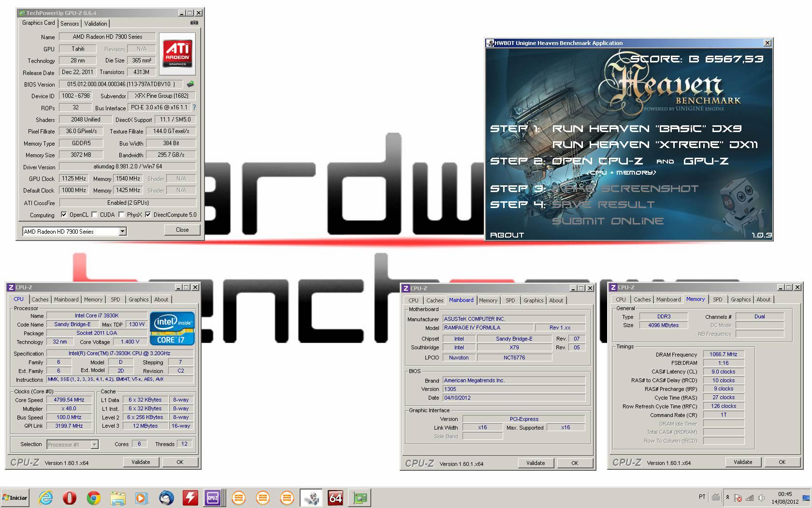The height and width of the screenshot is (508, 812).
Task: Click the green graphics card GPU-Z taskbar icon
Action: point(360,497)
